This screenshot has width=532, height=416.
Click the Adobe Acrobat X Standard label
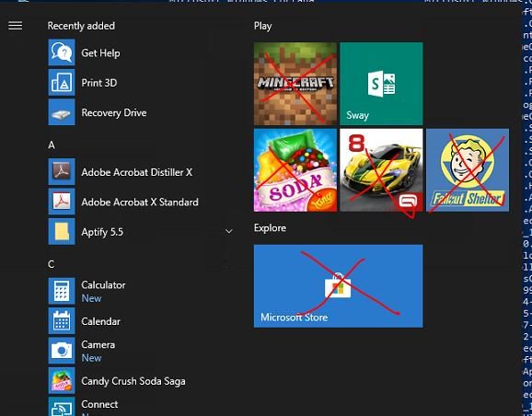(140, 202)
